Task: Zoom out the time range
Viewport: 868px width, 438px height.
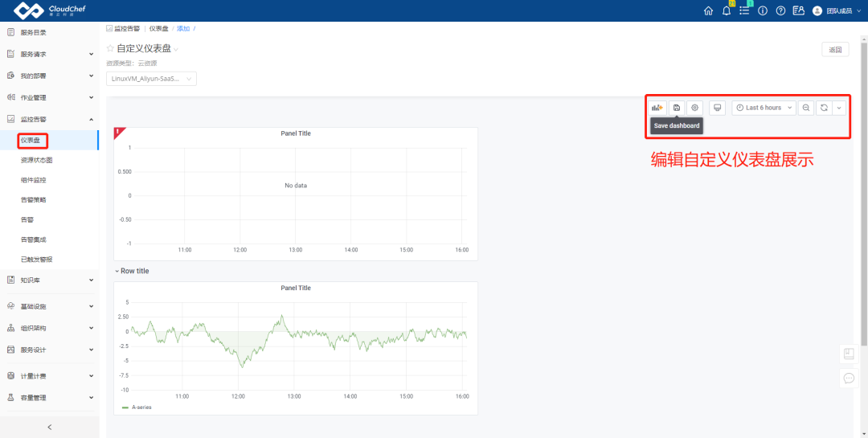Action: coord(806,108)
